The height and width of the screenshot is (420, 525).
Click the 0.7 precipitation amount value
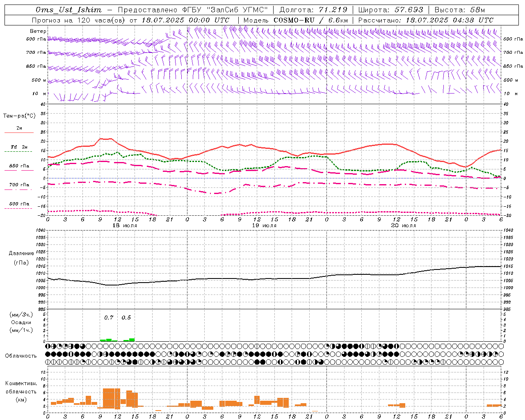coord(109,317)
